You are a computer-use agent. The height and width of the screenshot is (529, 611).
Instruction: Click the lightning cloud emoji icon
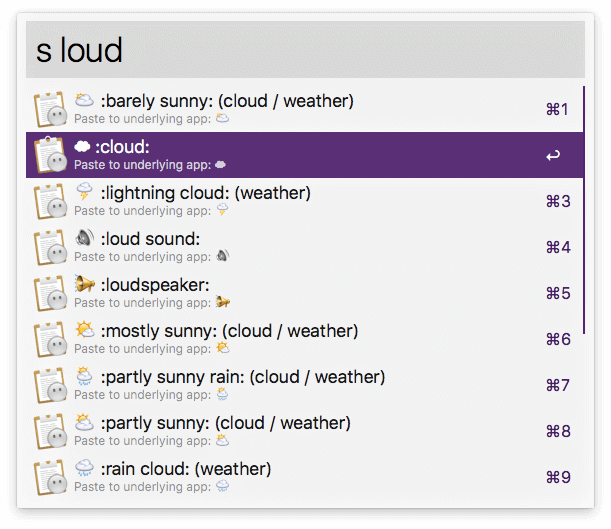pyautogui.click(x=84, y=192)
